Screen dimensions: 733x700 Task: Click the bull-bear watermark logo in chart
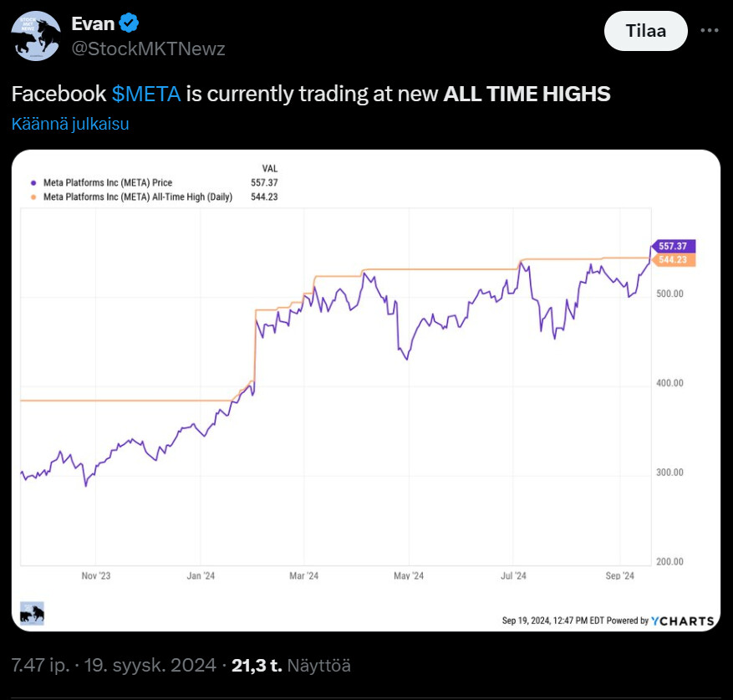(x=32, y=613)
